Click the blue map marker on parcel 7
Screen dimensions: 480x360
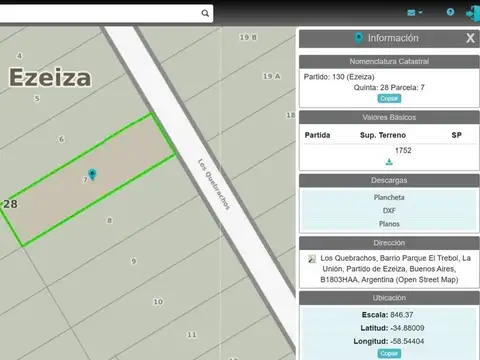92,174
